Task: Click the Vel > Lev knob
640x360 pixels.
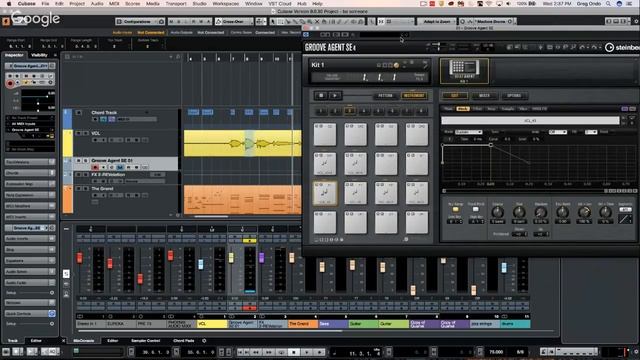Action: pyautogui.click(x=584, y=212)
